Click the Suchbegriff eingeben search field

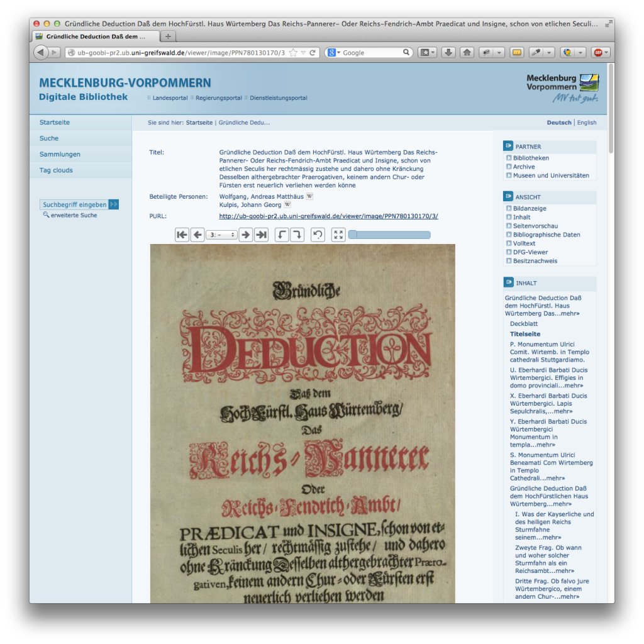(74, 204)
